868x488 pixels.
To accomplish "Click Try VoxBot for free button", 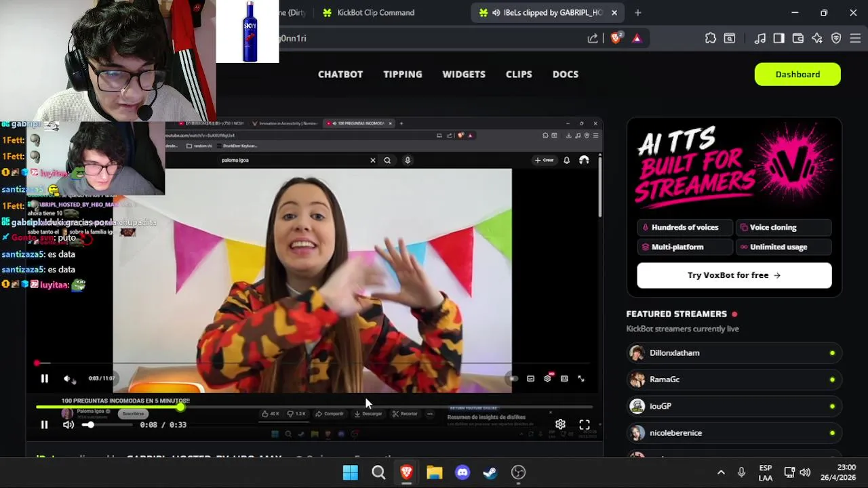I will (x=734, y=275).
